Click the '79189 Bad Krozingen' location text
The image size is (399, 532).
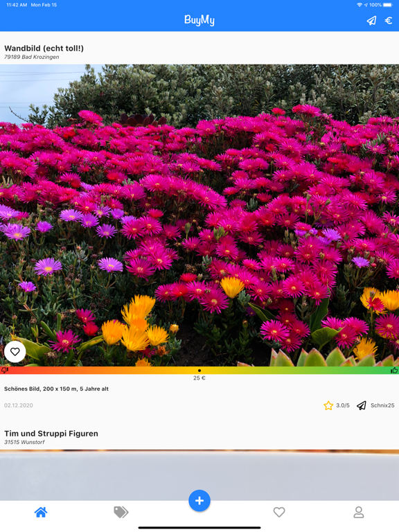click(x=32, y=57)
